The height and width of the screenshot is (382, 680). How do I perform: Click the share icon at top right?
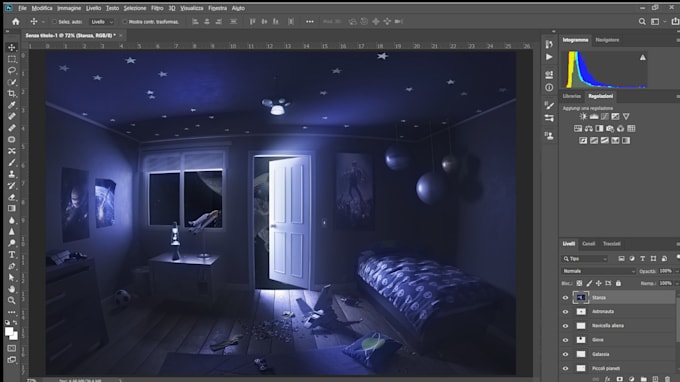click(675, 21)
